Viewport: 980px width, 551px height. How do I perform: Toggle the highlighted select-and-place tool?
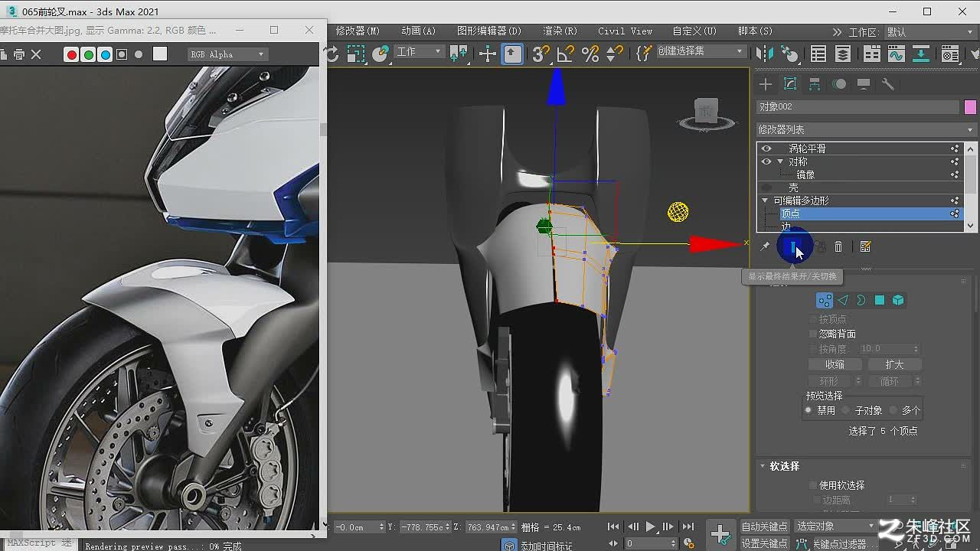pos(512,54)
